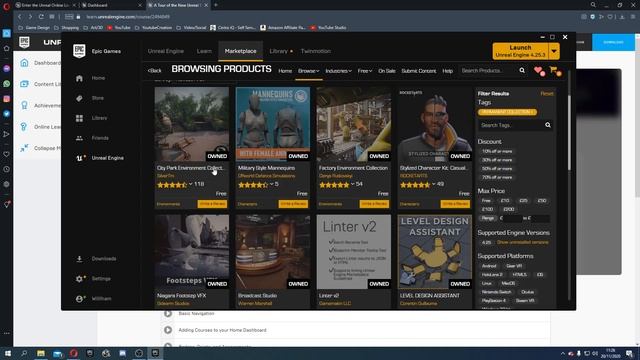Open Library grid icon in launcher sidebar
Viewport: 640px width, 360px height.
tap(79, 118)
